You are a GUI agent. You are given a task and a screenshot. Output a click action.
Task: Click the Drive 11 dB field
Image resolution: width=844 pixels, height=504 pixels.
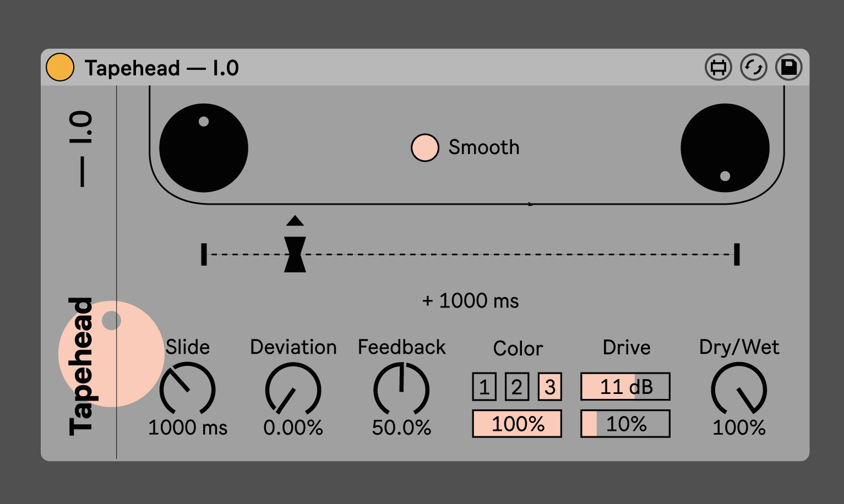click(625, 387)
